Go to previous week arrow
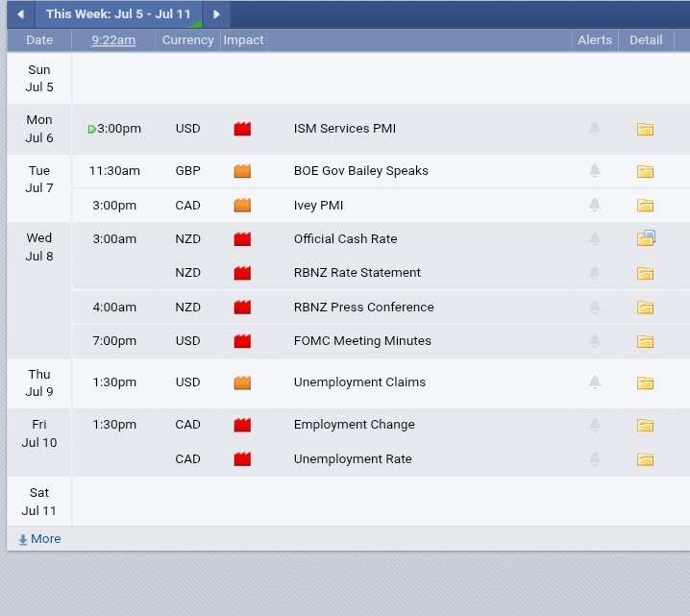 click(21, 14)
